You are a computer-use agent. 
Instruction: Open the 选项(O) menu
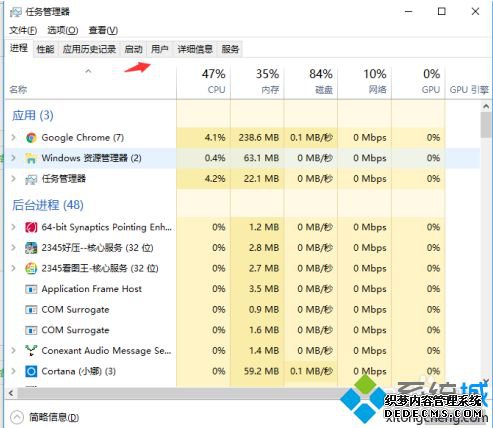[63, 30]
